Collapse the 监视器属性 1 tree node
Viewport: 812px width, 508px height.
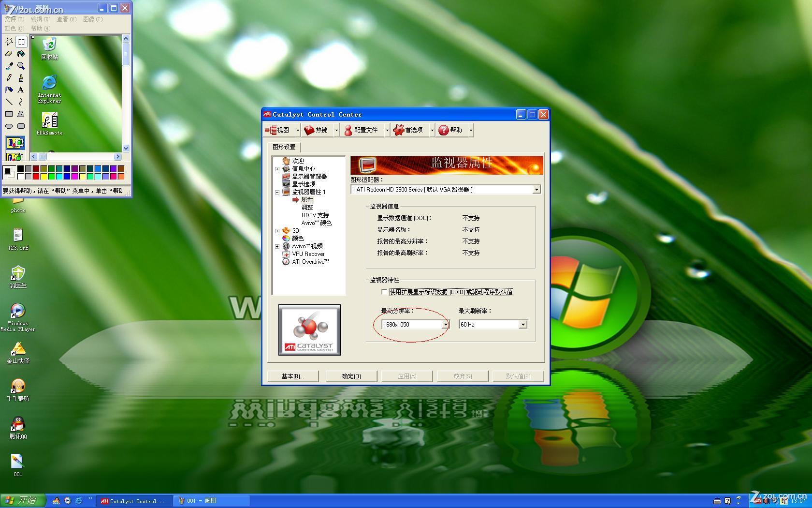pos(277,192)
